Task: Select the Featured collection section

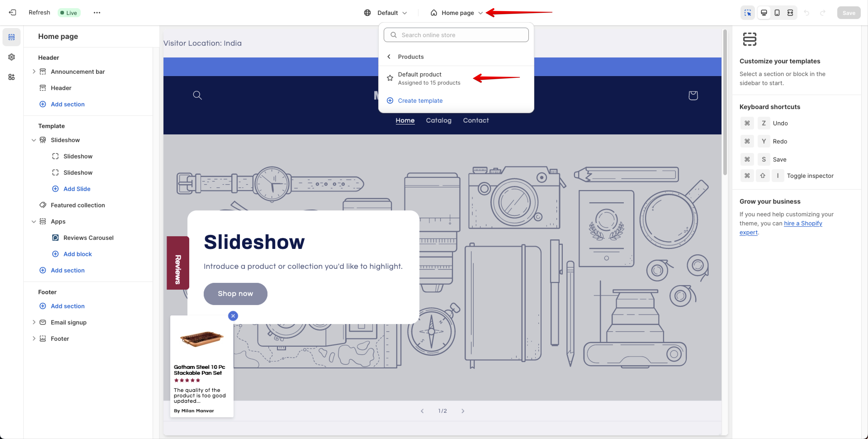Action: pyautogui.click(x=78, y=205)
